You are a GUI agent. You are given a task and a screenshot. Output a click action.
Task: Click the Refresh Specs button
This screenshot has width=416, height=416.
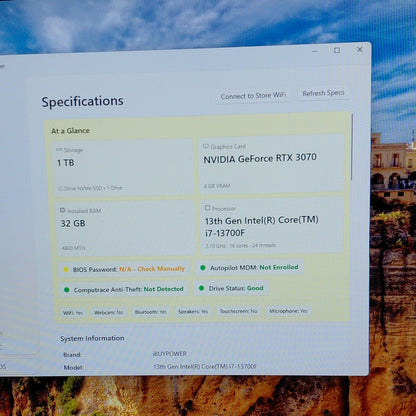323,93
